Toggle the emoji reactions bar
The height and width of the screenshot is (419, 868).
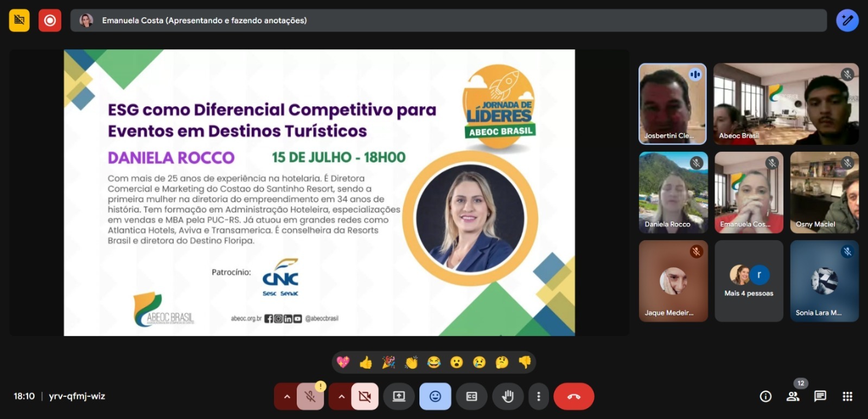tap(435, 397)
